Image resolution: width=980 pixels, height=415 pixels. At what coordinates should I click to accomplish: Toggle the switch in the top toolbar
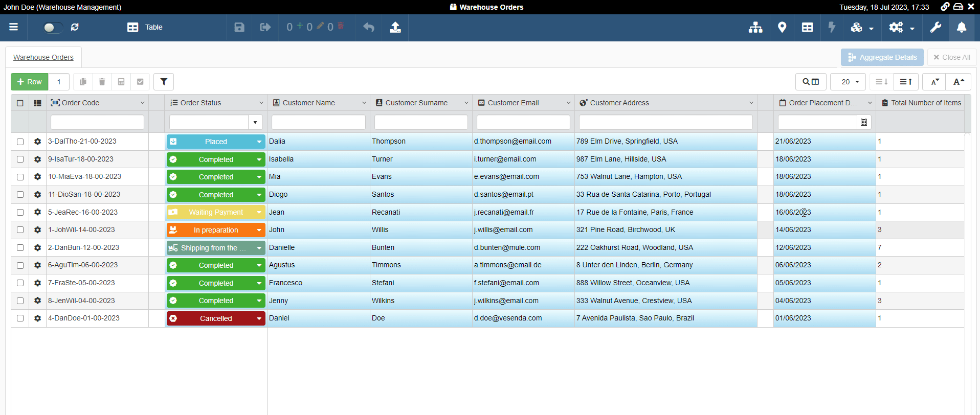[52, 27]
